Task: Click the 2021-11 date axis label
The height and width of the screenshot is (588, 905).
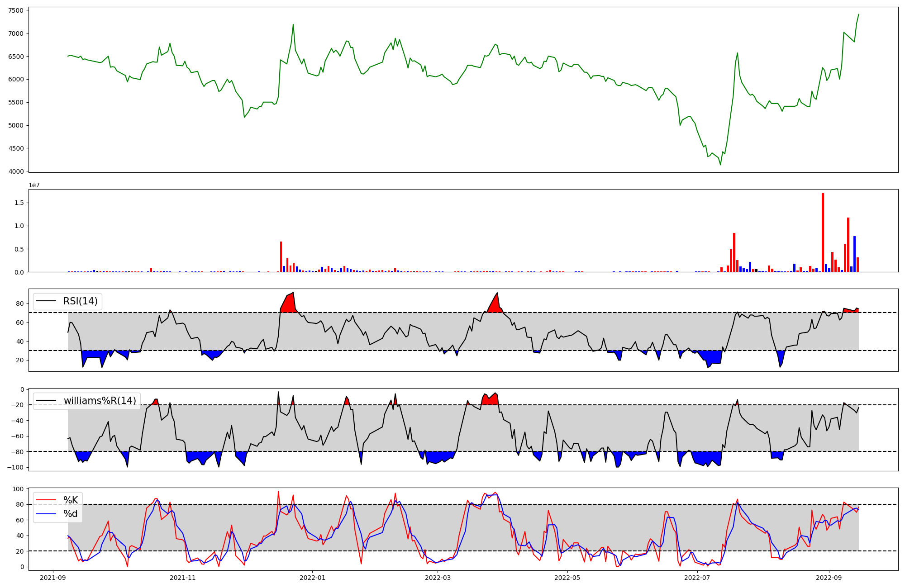Action: [183, 578]
